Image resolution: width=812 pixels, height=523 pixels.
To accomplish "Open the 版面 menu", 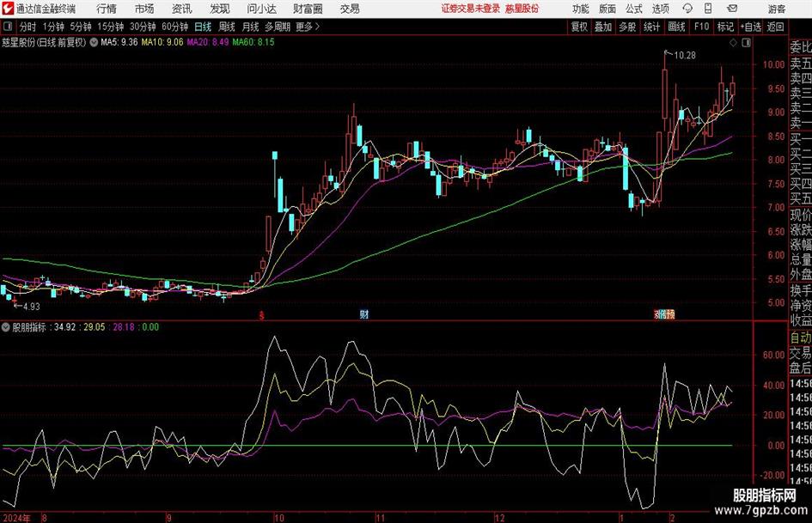I will coord(607,9).
